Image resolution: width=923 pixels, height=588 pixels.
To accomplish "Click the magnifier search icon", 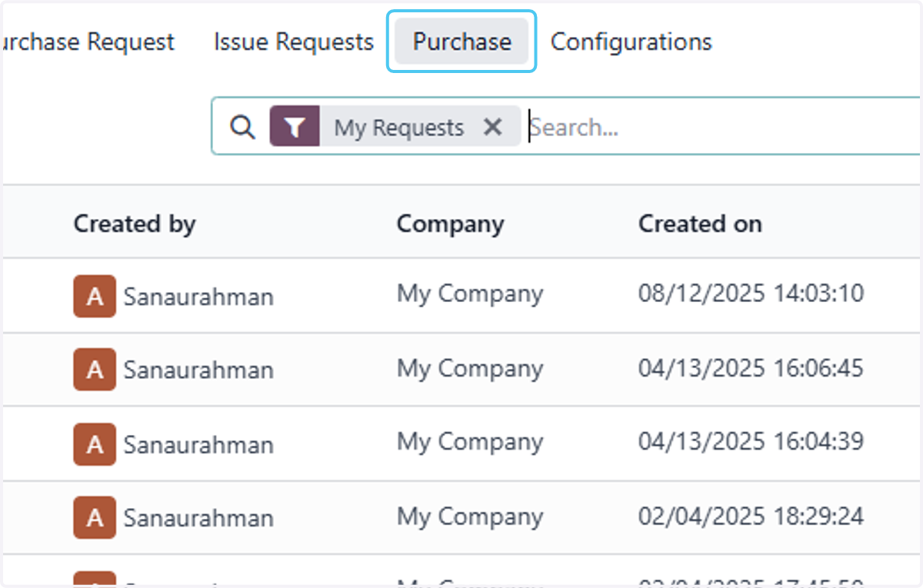I will tap(243, 127).
